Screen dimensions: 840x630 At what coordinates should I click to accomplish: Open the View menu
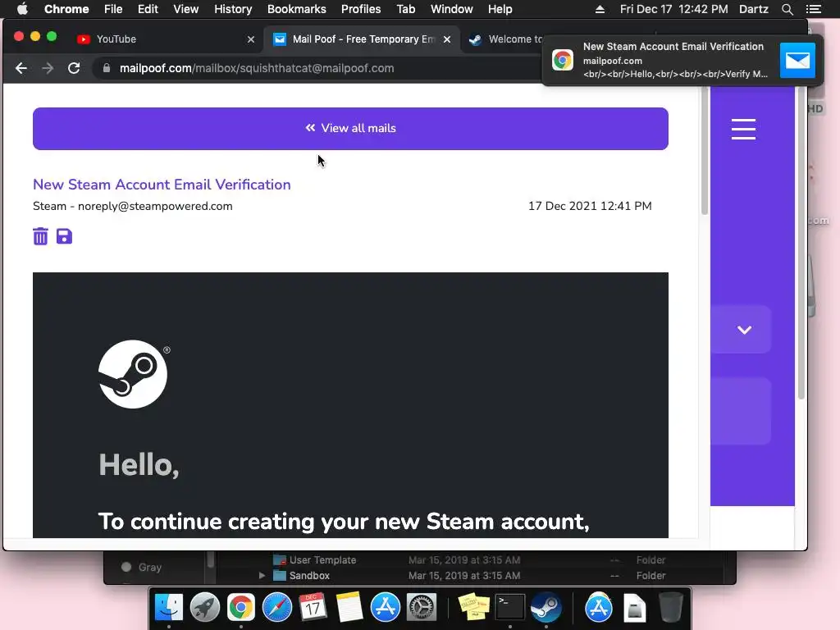(x=186, y=9)
